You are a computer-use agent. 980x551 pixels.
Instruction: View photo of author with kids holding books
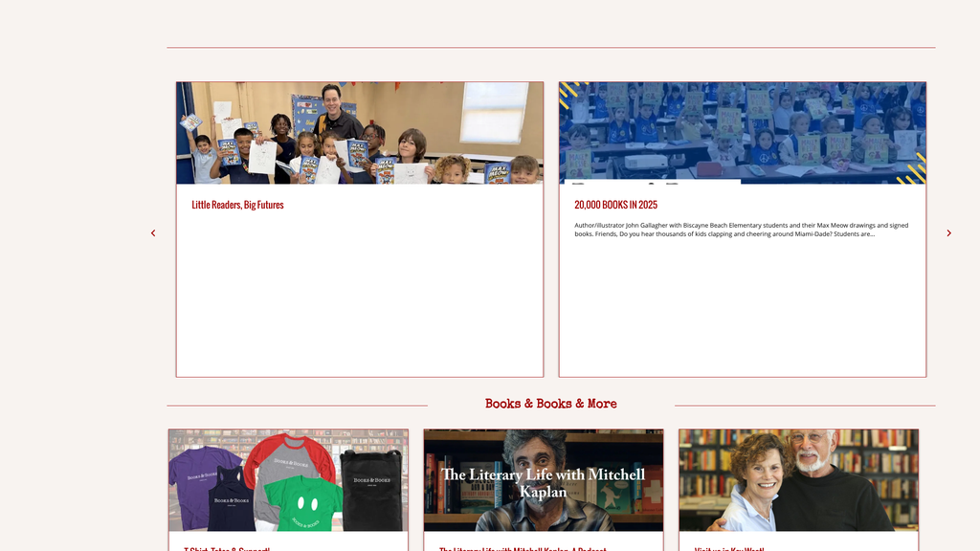360,133
